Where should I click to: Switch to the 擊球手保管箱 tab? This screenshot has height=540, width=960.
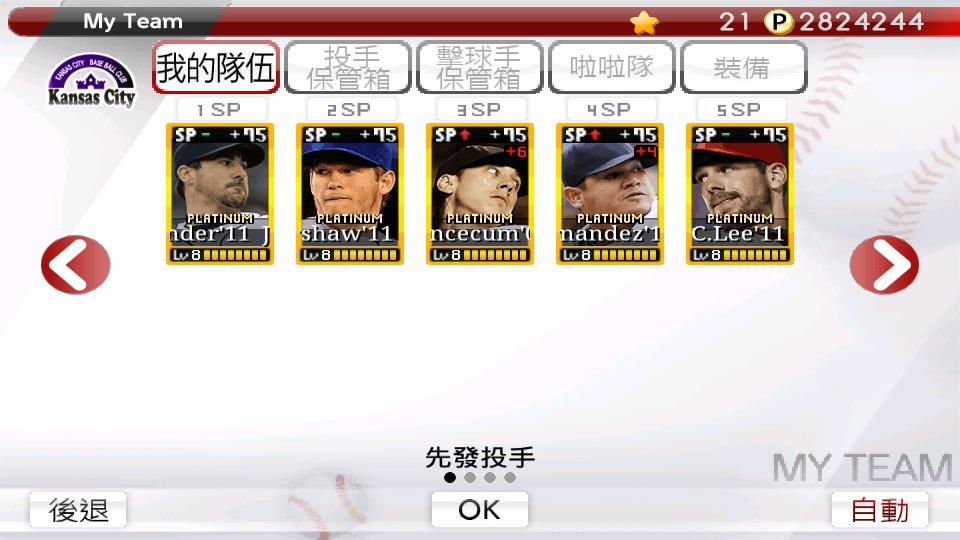click(x=479, y=67)
